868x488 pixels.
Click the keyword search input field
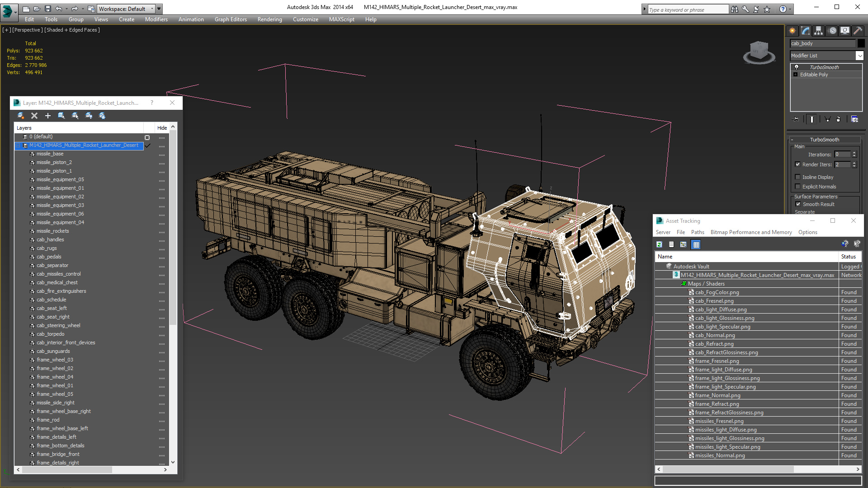click(687, 9)
